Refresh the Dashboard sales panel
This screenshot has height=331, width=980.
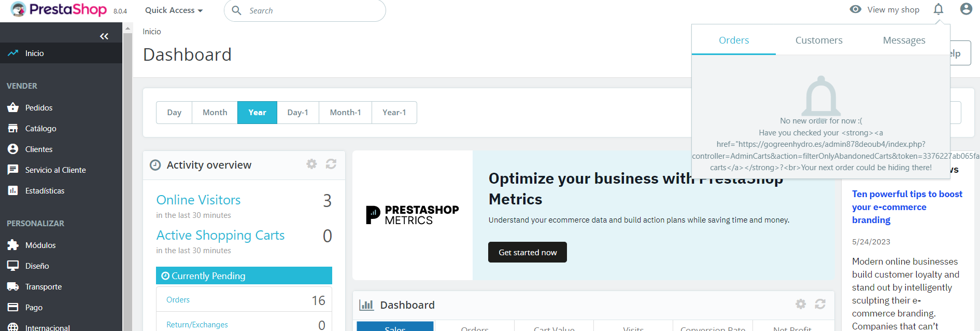[x=820, y=304]
